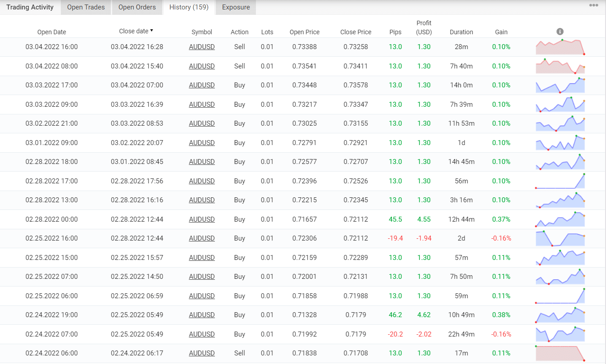The height and width of the screenshot is (364, 606).
Task: Open AUDUSD link for 02.25.2022 07:00 trade
Action: click(x=202, y=277)
